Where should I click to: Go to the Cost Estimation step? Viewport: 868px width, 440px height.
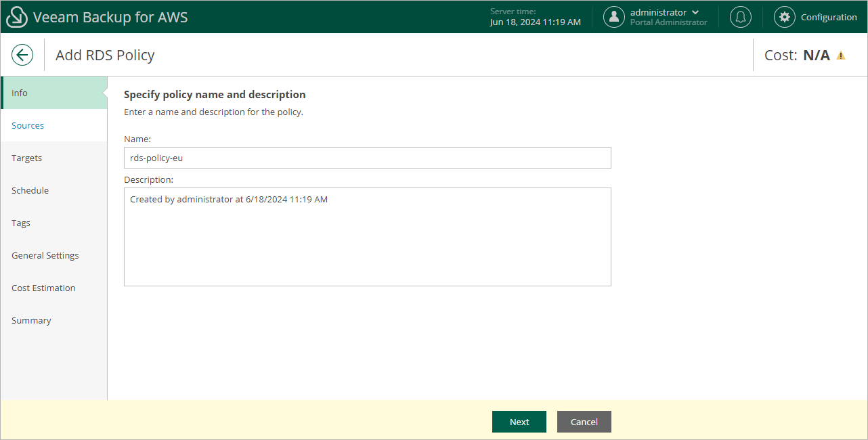click(53, 288)
